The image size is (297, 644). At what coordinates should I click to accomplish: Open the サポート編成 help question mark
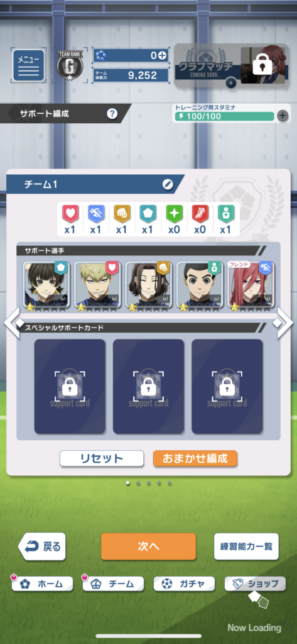coord(112,114)
